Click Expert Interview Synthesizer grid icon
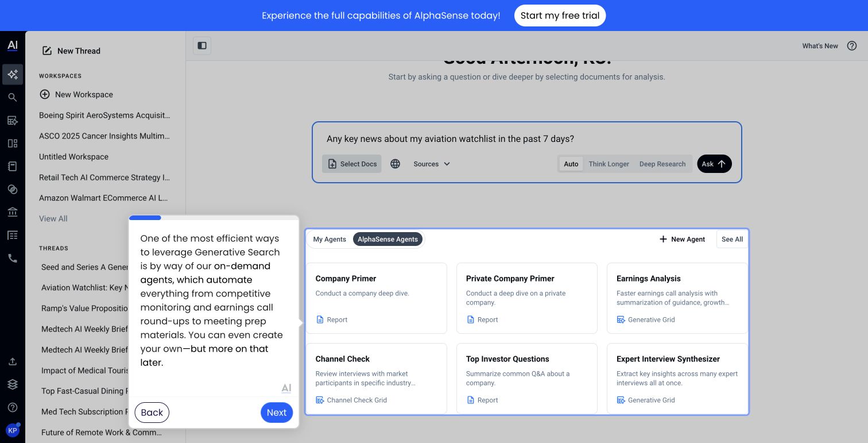The height and width of the screenshot is (443, 868). (621, 400)
